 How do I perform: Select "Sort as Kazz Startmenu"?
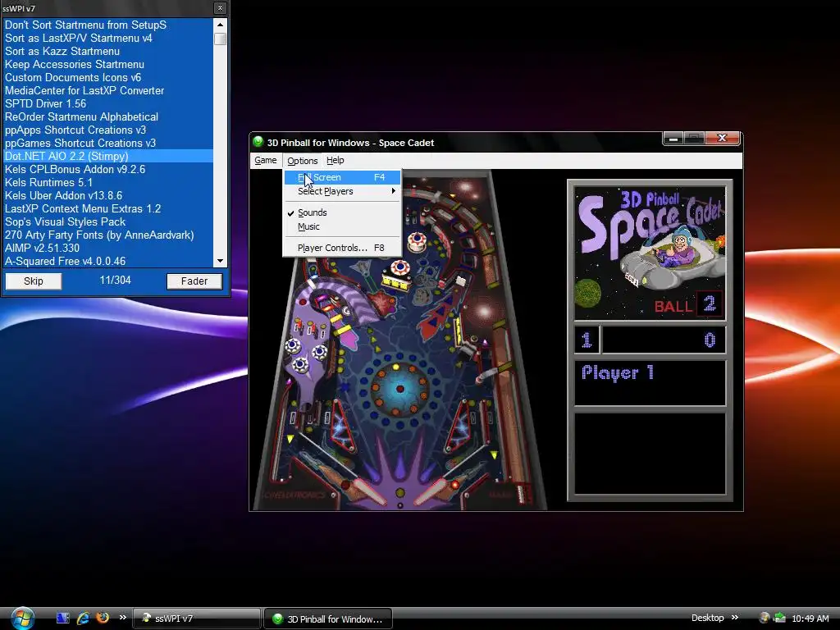point(108,51)
